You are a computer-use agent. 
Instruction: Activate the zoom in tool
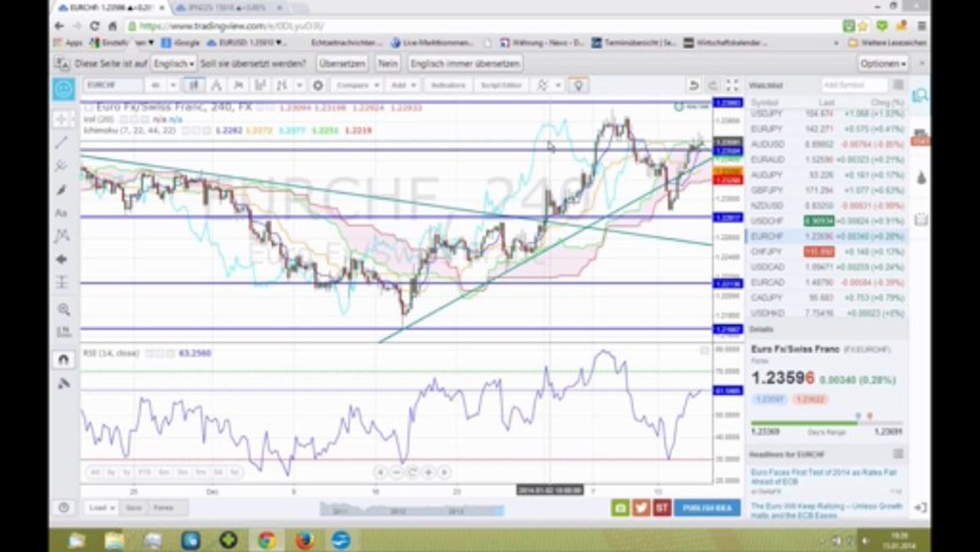tap(63, 309)
